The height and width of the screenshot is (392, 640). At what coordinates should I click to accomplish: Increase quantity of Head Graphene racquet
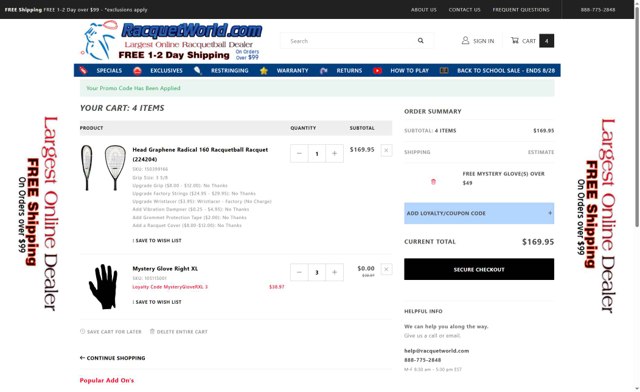334,154
